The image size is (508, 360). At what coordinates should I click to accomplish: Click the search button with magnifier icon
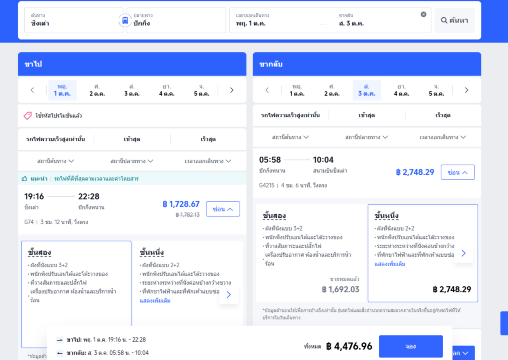(455, 20)
